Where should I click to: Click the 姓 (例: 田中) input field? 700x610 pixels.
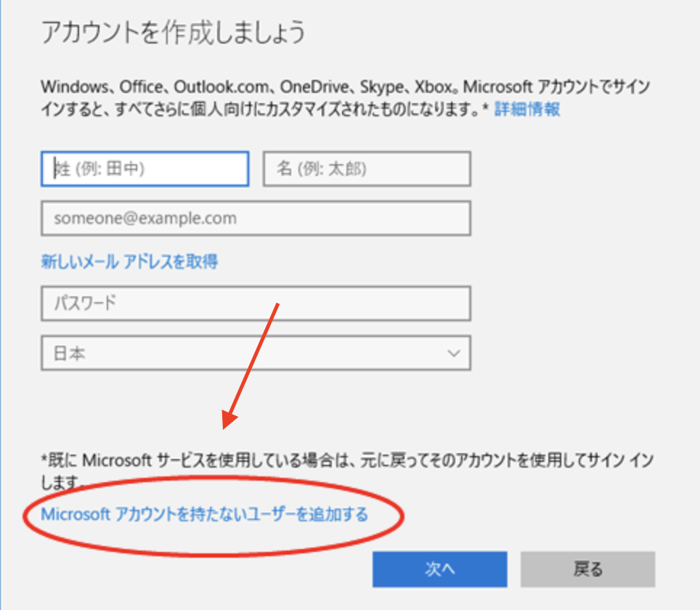144,168
